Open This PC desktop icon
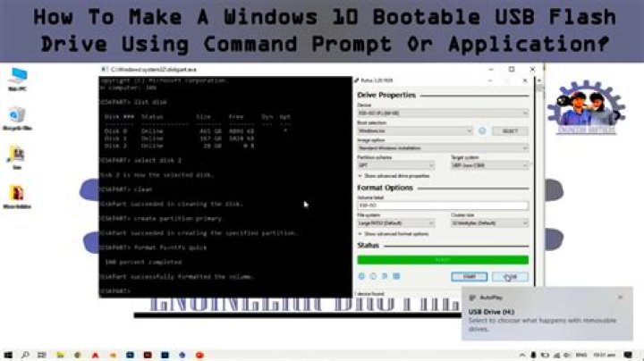644x361 pixels. [17, 80]
